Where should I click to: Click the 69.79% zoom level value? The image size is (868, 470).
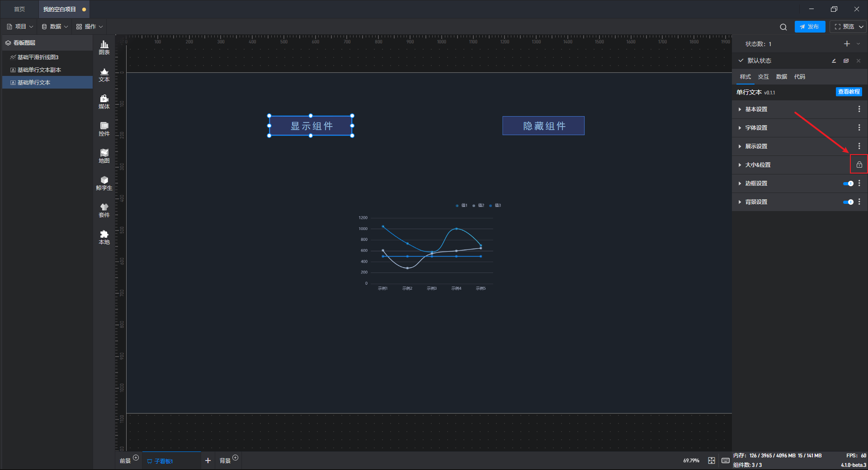pos(691,461)
